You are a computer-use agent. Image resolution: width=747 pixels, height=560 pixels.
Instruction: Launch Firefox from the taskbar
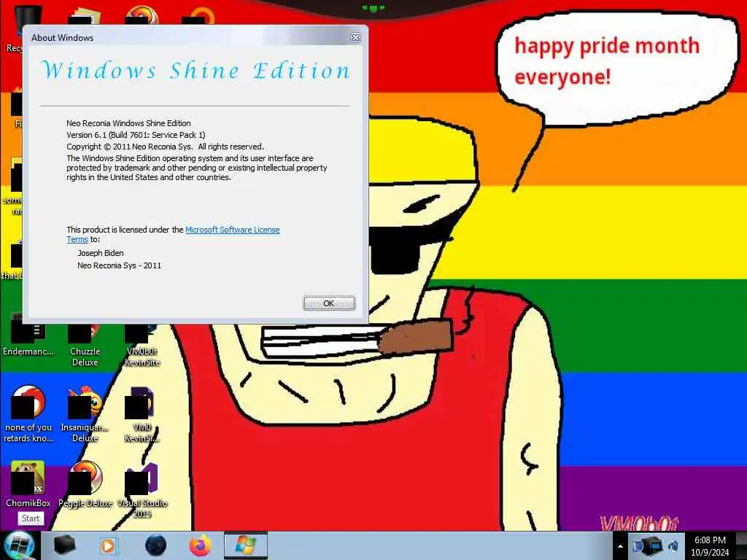201,545
